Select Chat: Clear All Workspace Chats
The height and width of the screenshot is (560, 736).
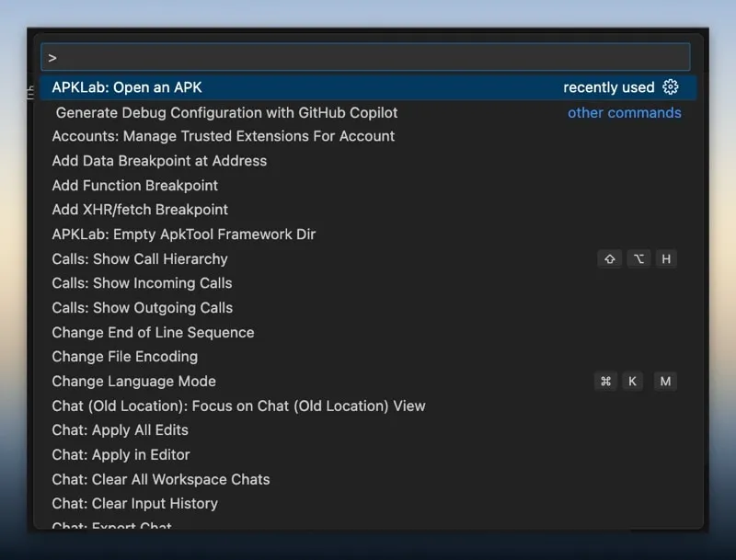pos(161,479)
